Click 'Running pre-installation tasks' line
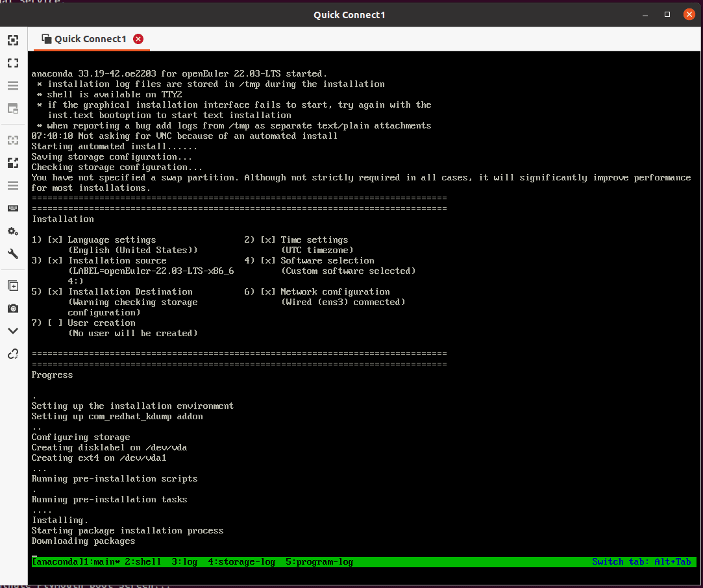 (110, 499)
